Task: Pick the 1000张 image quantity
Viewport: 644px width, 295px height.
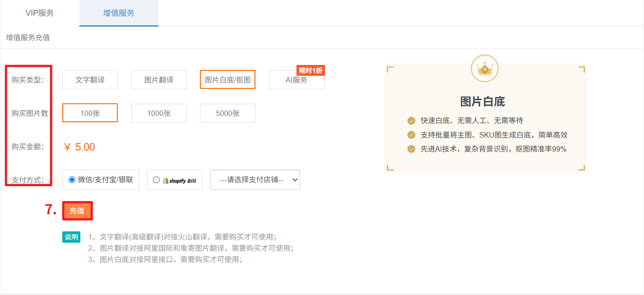Action: 159,113
